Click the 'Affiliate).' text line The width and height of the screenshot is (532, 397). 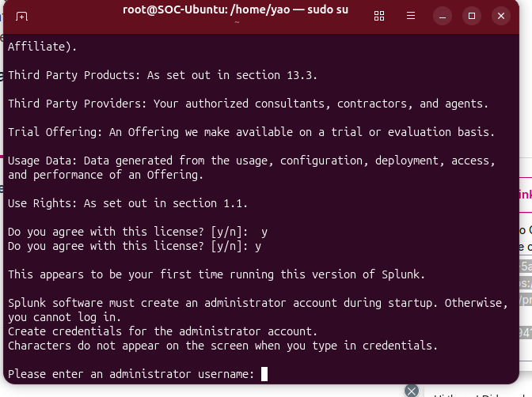pyautogui.click(x=43, y=47)
